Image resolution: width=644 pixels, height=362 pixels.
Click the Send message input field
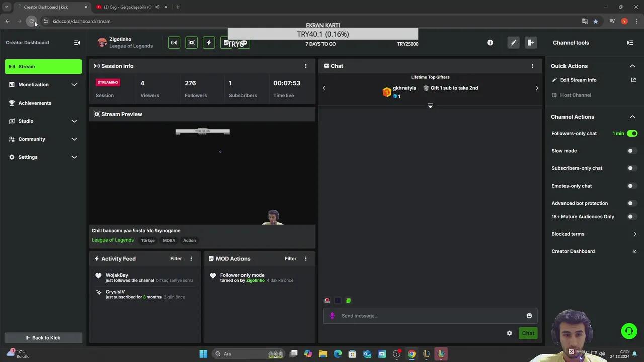tap(430, 316)
